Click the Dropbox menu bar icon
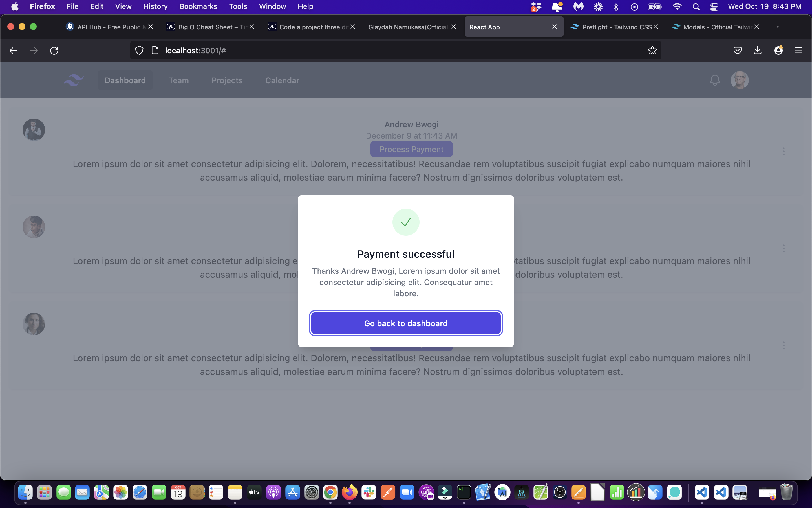 (536, 7)
